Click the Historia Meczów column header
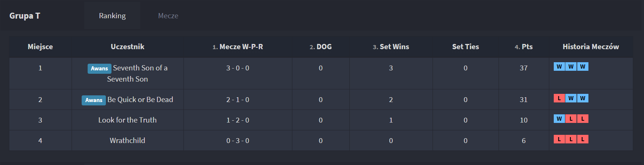Image resolution: width=644 pixels, height=165 pixels. click(x=591, y=47)
